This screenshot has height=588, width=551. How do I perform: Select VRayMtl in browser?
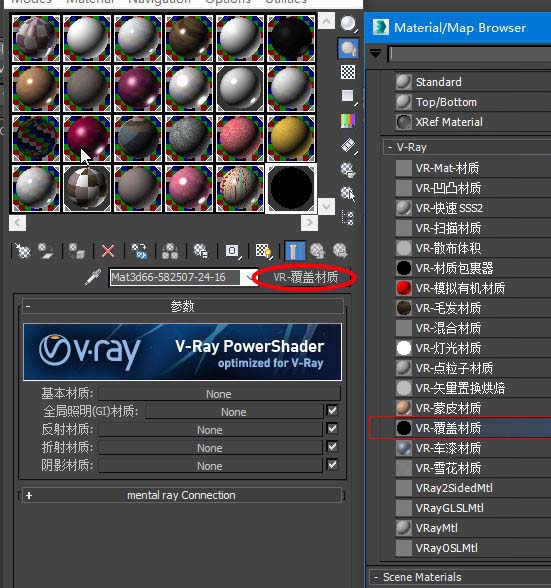[473, 528]
